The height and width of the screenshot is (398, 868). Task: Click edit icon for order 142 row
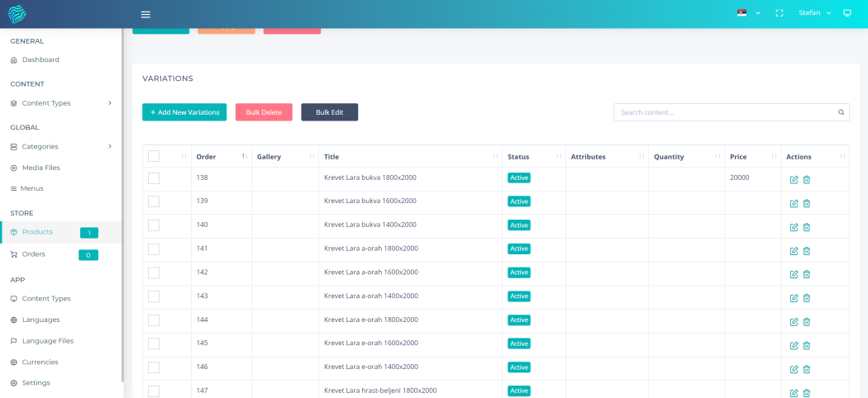coord(794,274)
